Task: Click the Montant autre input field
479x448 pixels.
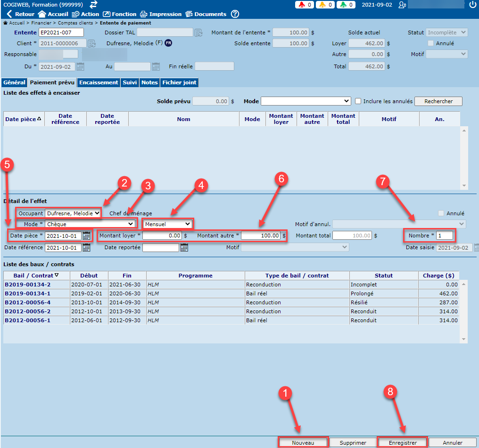Action: [x=262, y=236]
